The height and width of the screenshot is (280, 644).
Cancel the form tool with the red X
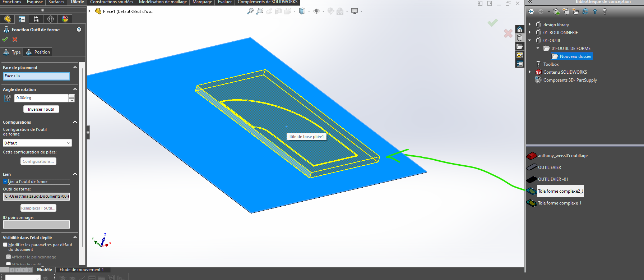point(15,40)
